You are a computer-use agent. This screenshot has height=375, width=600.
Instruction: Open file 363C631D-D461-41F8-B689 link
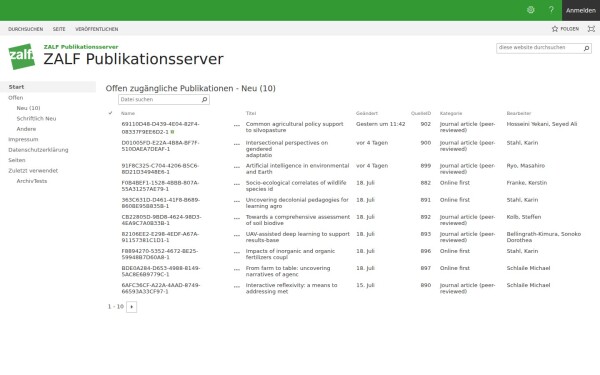pyautogui.click(x=160, y=203)
